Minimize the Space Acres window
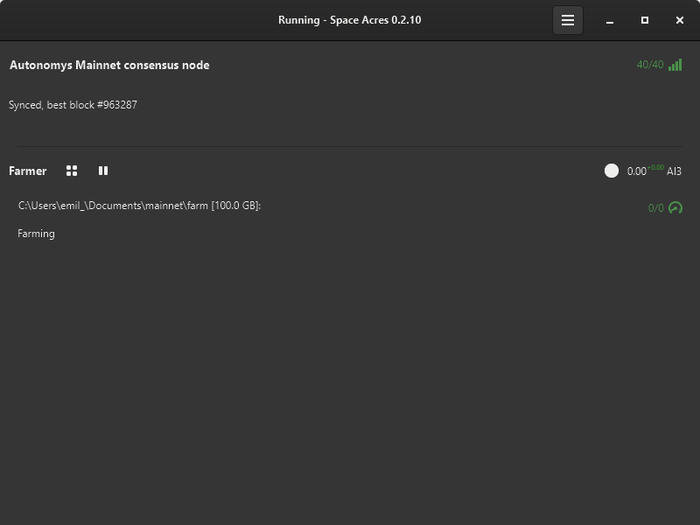The image size is (700, 525). click(610, 20)
